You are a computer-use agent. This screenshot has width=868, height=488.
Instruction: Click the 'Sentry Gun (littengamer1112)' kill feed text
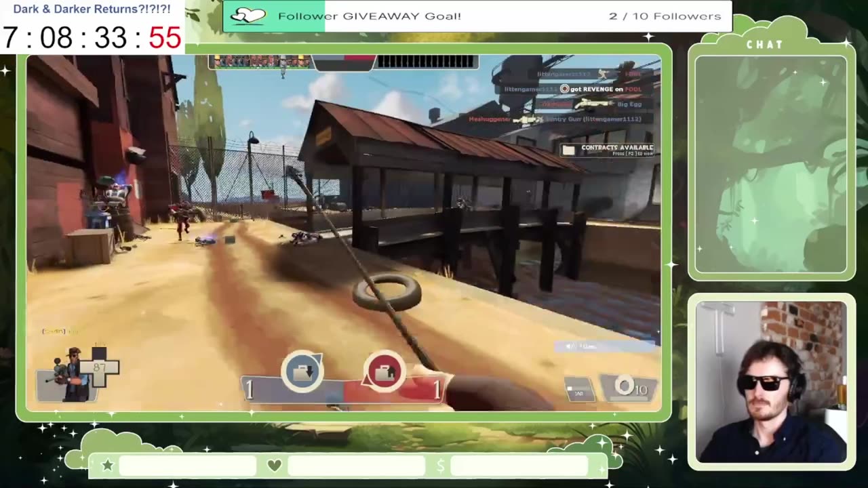point(594,119)
